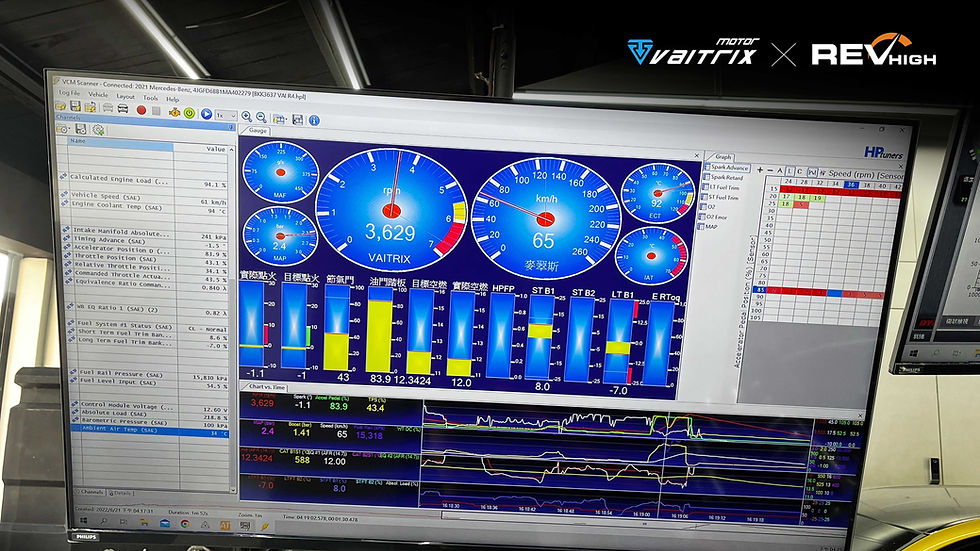Toggle the L button above graph table
Viewport: 980px width, 551px height.
(789, 171)
